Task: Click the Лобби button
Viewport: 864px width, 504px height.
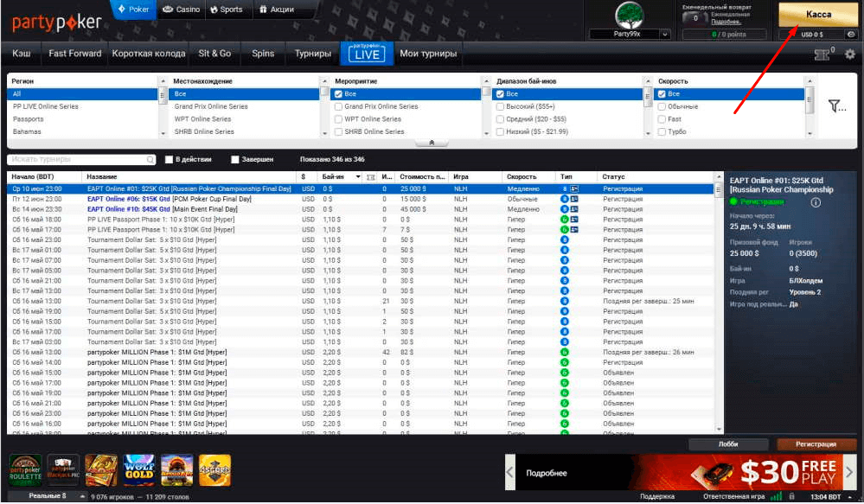Action: pos(728,444)
